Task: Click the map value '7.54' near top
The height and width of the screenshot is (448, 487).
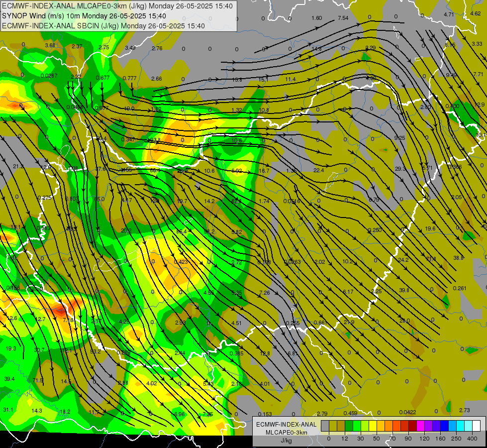Action: pyautogui.click(x=343, y=18)
